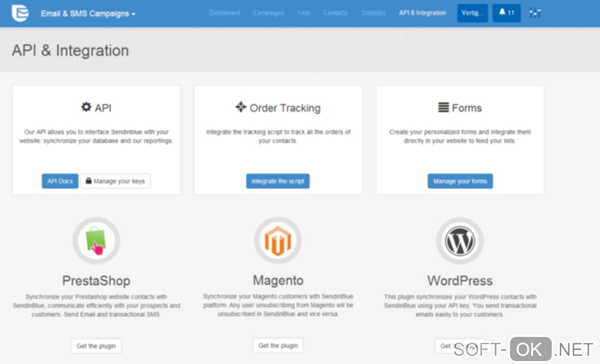The image size is (600, 364).
Task: Click the WordPress title text
Action: pos(460,281)
